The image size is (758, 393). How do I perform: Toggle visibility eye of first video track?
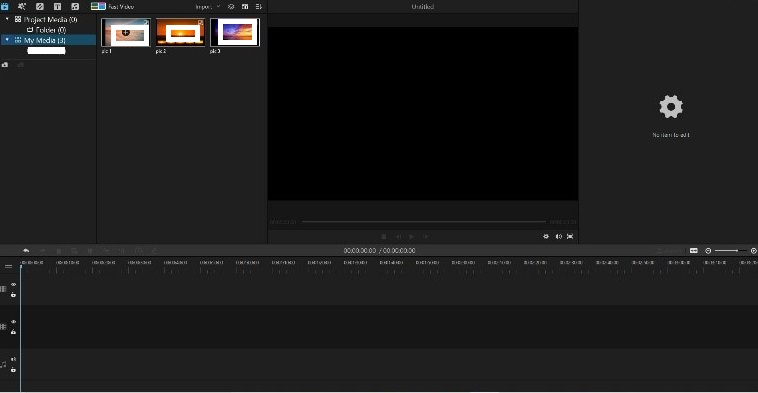[x=14, y=285]
